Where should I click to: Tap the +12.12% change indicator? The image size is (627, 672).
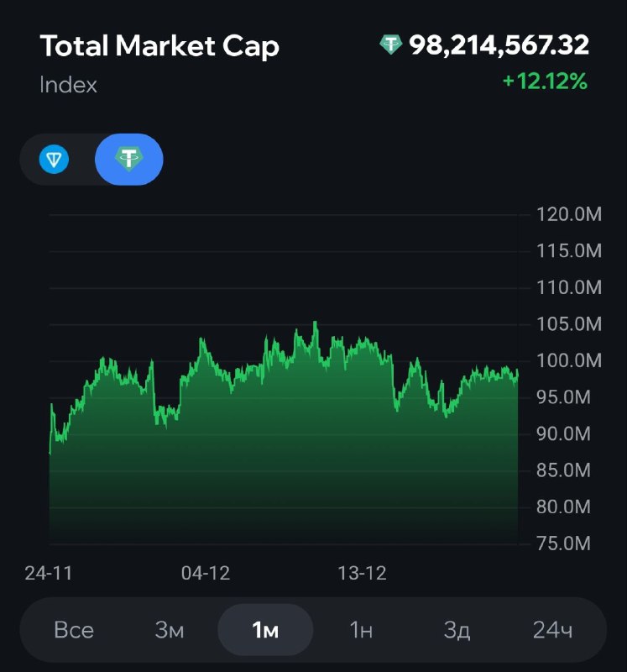[x=545, y=81]
